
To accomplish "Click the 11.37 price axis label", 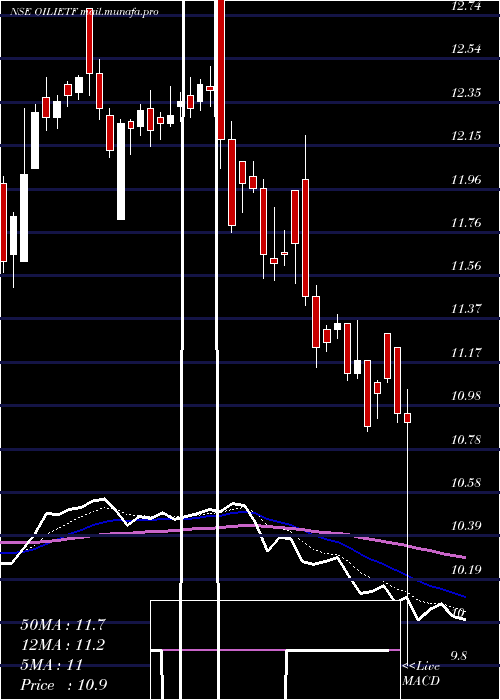I will pyautogui.click(x=466, y=309).
